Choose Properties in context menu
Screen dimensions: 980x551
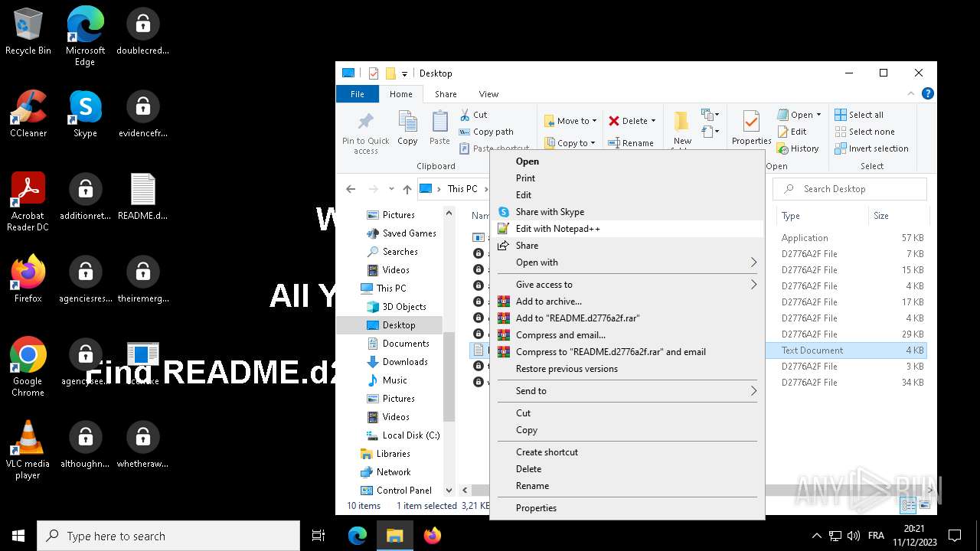(x=626, y=508)
